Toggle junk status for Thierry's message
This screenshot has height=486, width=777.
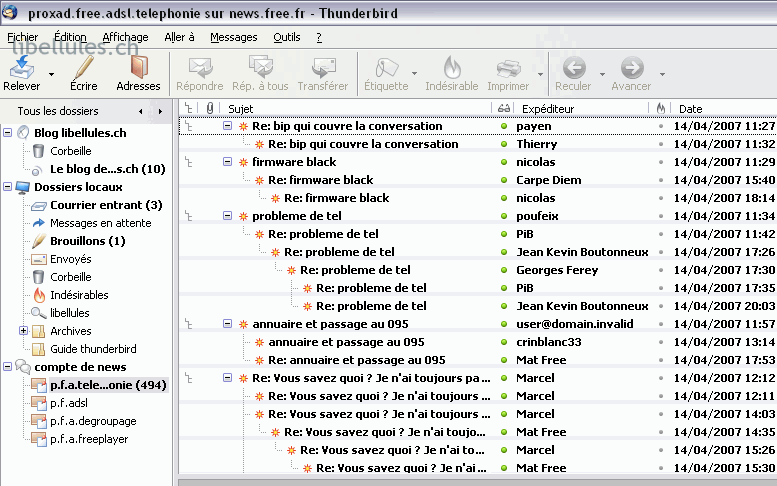661,144
